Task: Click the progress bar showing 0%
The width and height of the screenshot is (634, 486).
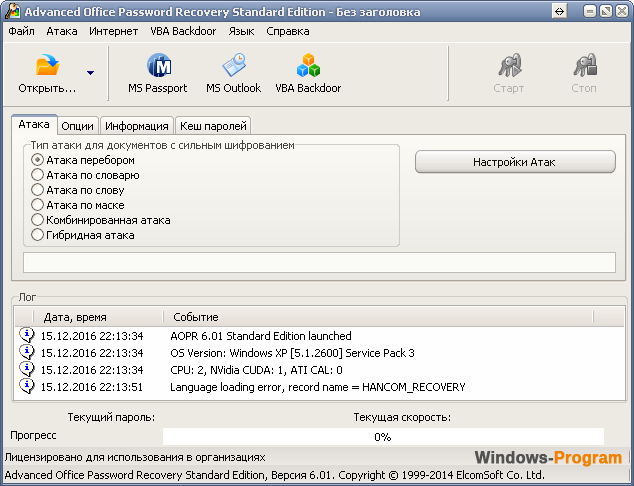Action: point(383,437)
